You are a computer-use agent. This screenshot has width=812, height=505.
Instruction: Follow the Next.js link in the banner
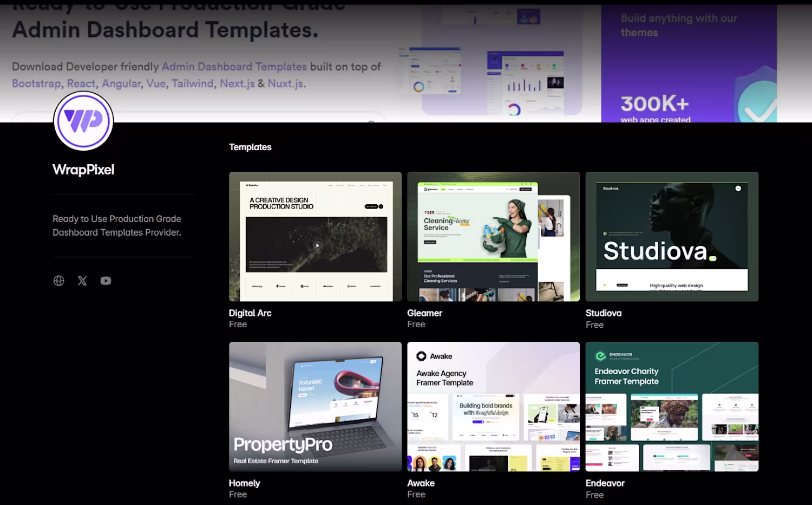237,83
